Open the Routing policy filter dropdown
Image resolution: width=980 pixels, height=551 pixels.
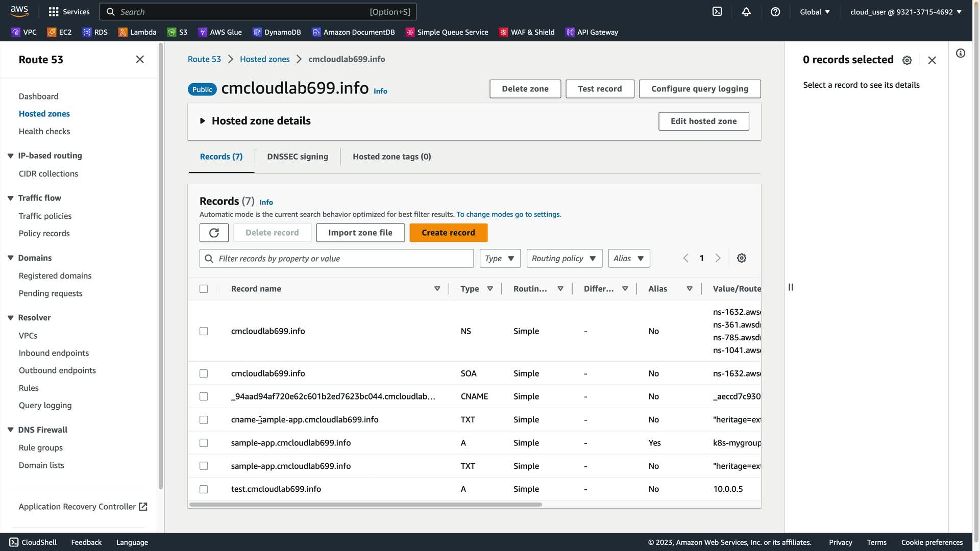[x=564, y=258]
